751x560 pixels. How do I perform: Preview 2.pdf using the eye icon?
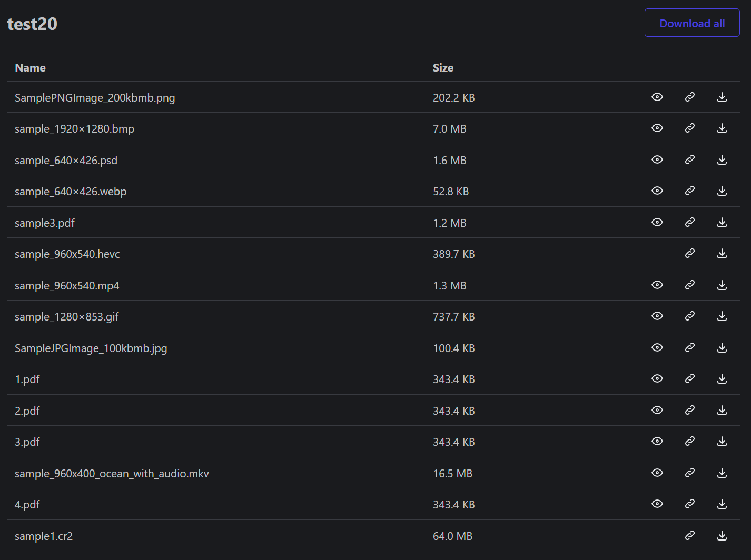tap(657, 410)
